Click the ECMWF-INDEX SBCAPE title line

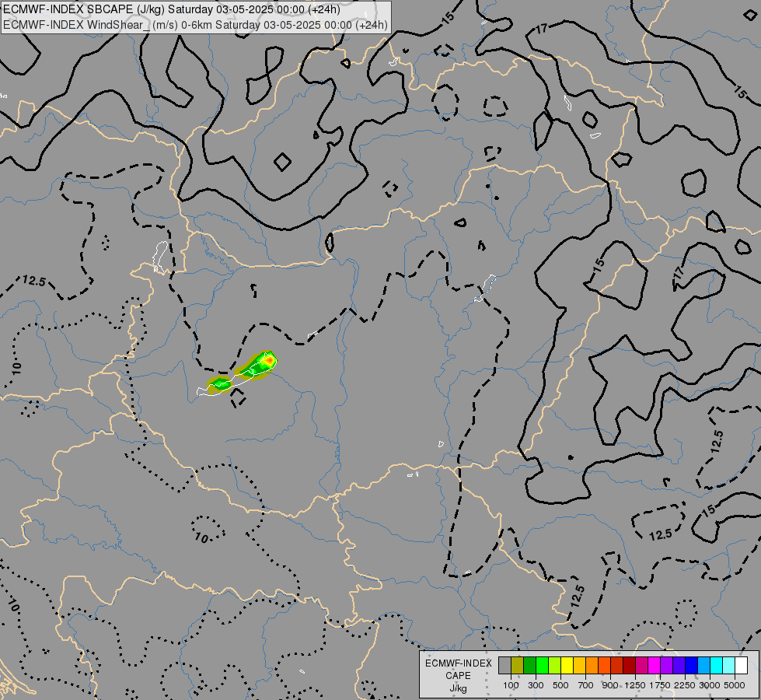pyautogui.click(x=172, y=9)
